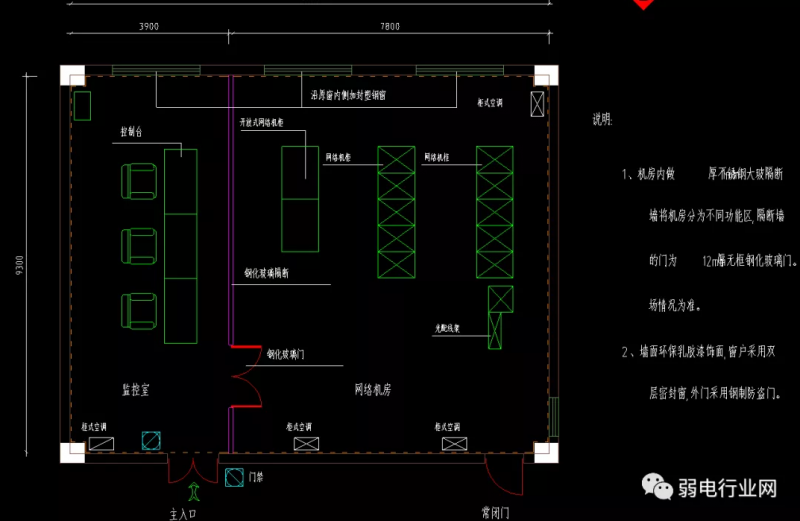The image size is (800, 521).
Task: Select the top-right 柜式空调 unit symbol
Action: click(x=538, y=103)
